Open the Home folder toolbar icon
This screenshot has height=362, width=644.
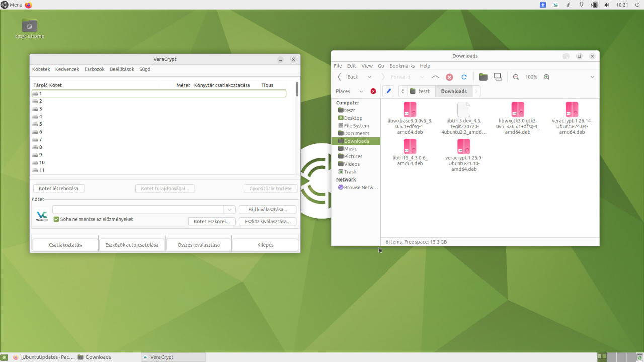click(483, 77)
